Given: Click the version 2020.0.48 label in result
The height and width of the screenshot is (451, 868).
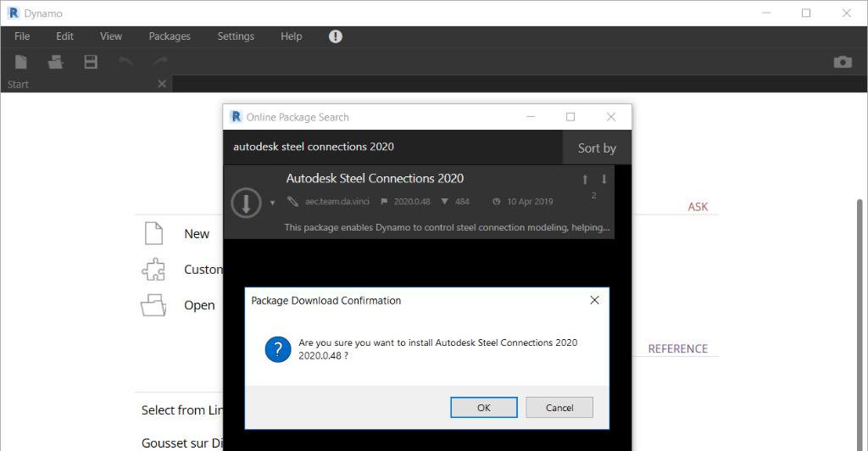Looking at the screenshot, I should click(x=412, y=202).
